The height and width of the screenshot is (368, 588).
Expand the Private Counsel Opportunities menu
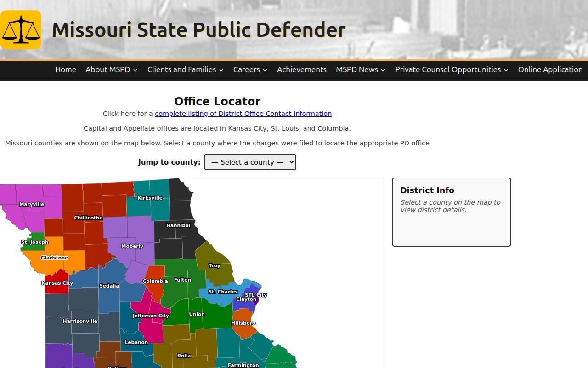pos(452,69)
